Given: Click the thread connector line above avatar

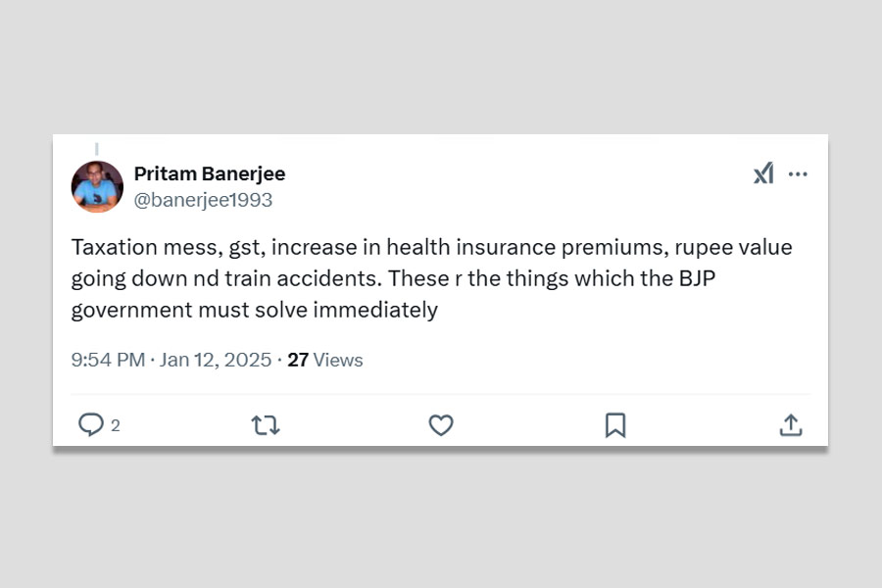Looking at the screenshot, I should (x=96, y=149).
